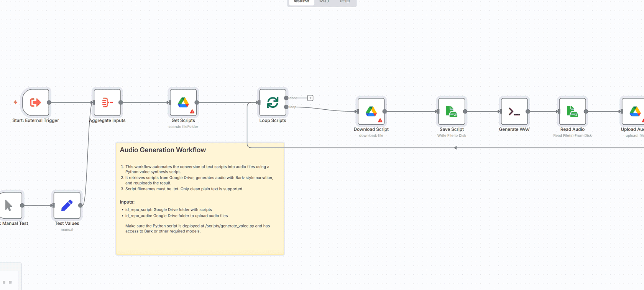Click the loop output handle of Loop Scripts
The image size is (644, 290).
click(286, 107)
